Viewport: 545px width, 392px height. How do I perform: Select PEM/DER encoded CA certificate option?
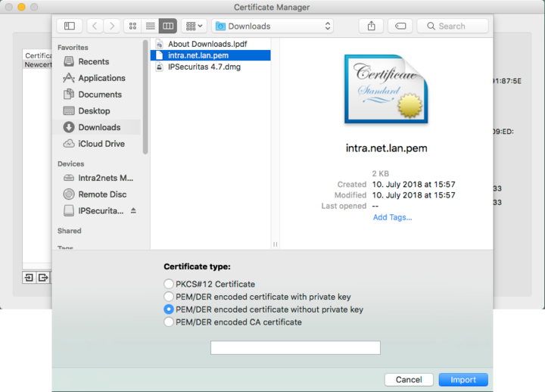point(169,322)
